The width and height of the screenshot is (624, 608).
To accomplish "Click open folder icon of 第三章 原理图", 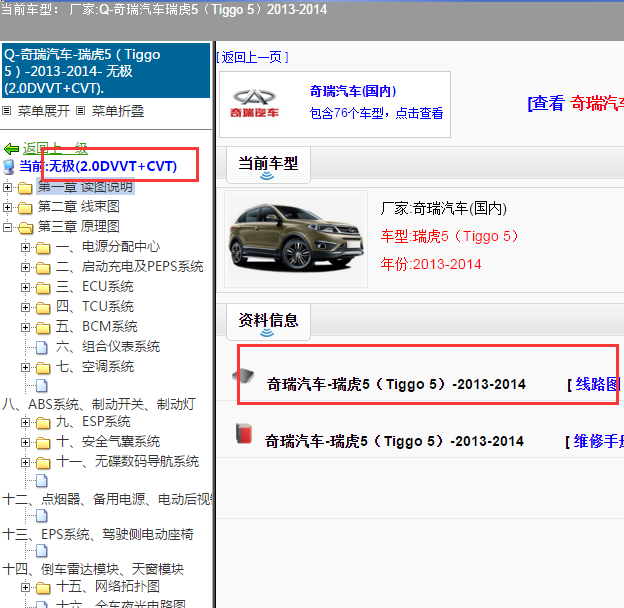I will point(25,228).
